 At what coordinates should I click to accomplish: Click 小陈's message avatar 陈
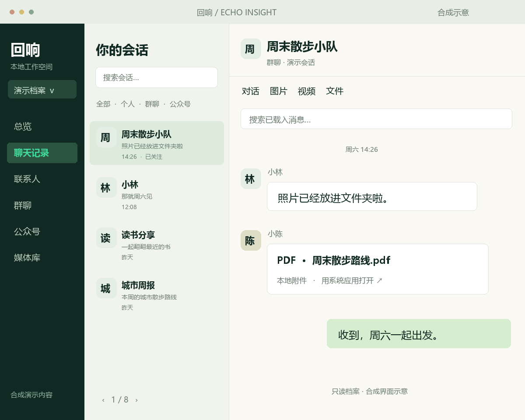click(251, 241)
